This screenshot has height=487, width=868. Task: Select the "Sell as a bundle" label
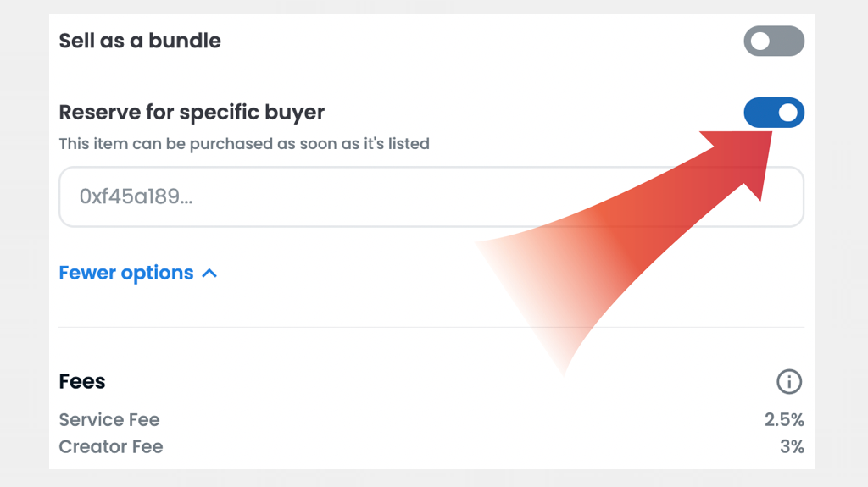click(140, 41)
